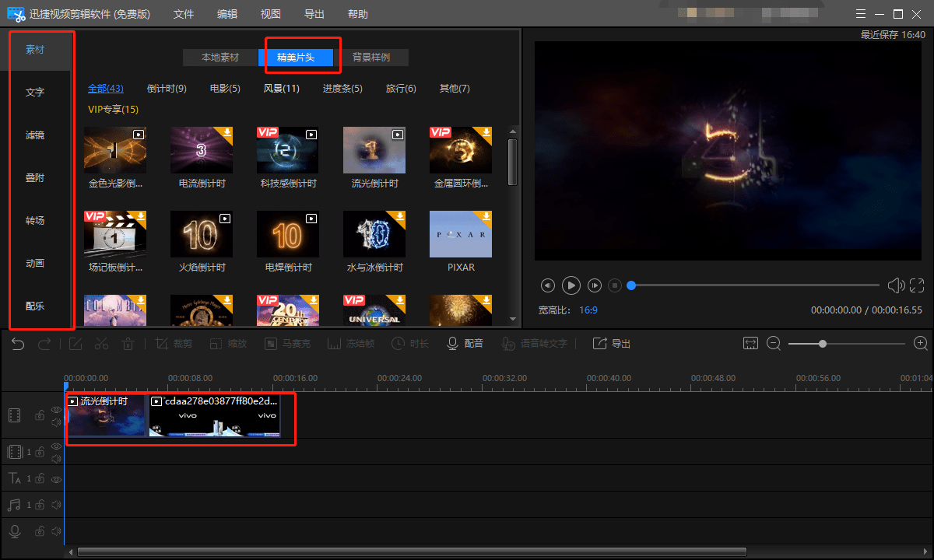Step forward to the next frame
The height and width of the screenshot is (560, 934).
click(x=595, y=285)
